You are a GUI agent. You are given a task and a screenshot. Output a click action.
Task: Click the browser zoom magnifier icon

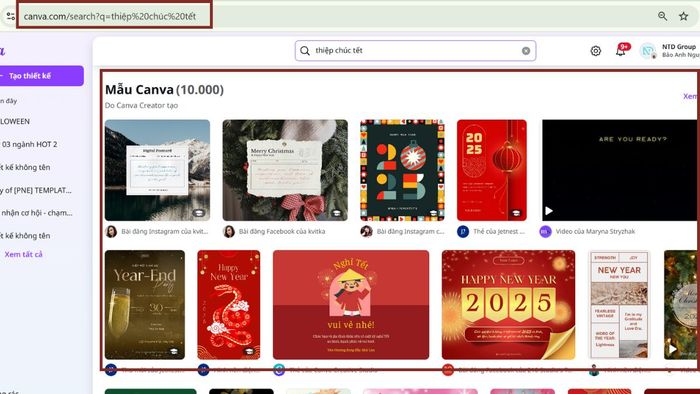(x=662, y=16)
